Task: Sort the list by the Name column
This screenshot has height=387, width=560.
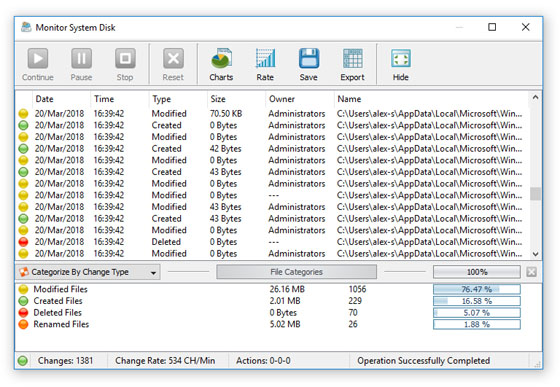Action: pyautogui.click(x=431, y=99)
